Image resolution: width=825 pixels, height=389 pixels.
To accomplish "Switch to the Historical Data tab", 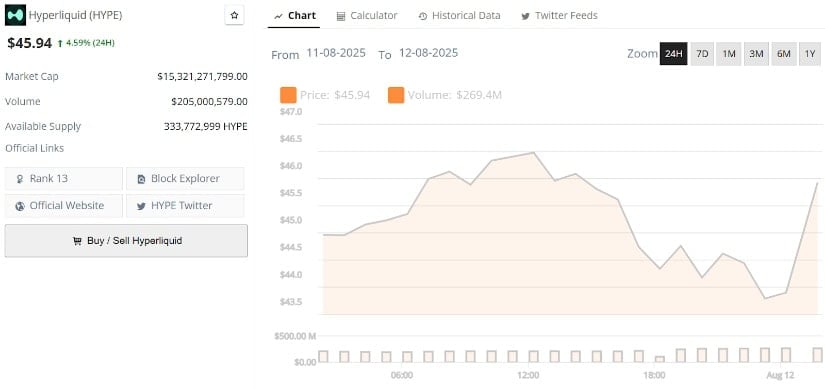I will click(x=459, y=16).
